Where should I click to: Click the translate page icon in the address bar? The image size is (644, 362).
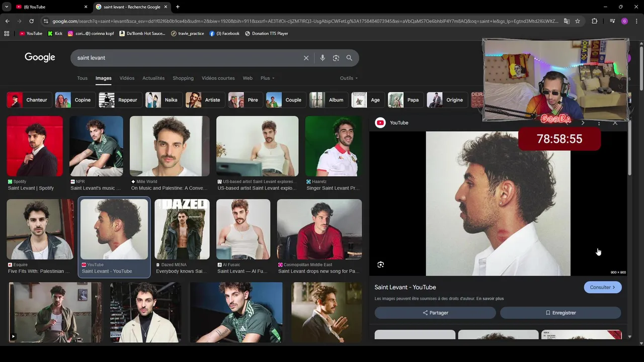pyautogui.click(x=567, y=21)
